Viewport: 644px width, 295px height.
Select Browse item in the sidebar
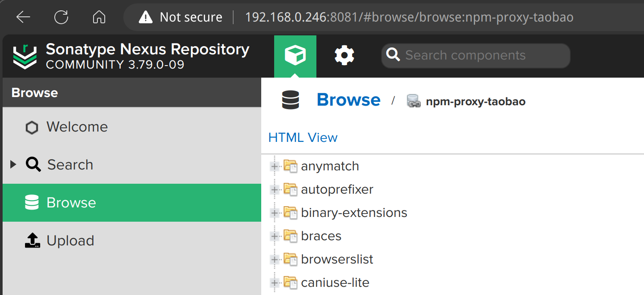click(x=132, y=203)
